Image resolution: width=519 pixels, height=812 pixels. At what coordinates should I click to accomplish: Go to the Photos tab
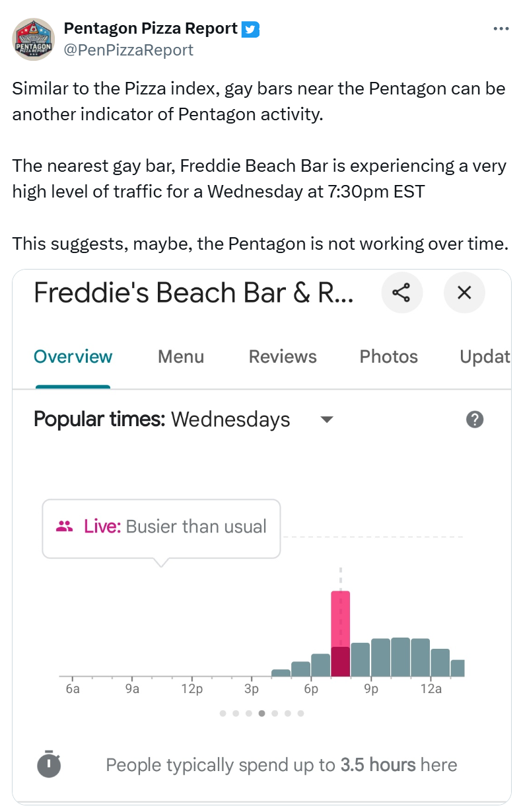tap(389, 357)
